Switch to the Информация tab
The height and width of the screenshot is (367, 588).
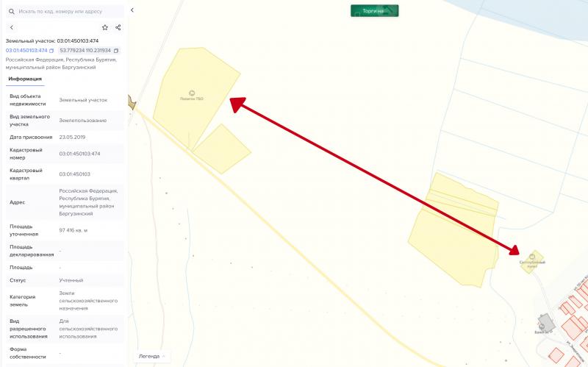(x=25, y=79)
